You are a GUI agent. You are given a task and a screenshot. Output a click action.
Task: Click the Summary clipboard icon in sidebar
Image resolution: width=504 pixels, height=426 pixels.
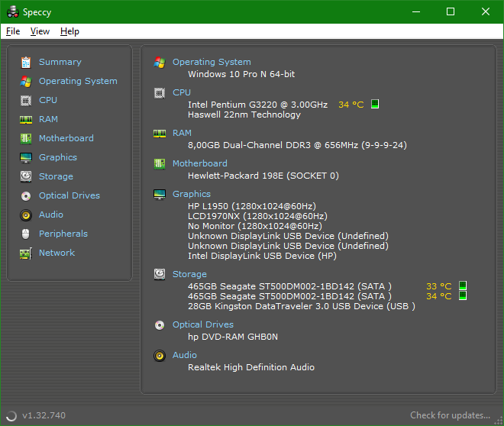click(x=26, y=63)
